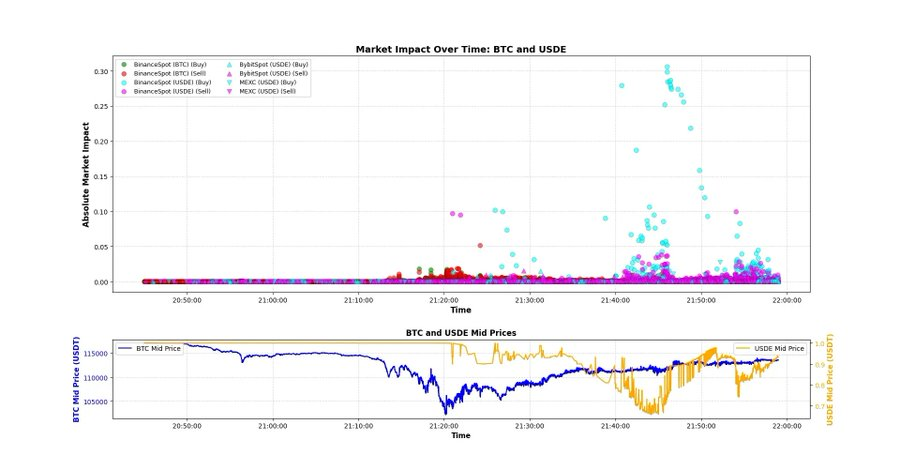The width and height of the screenshot is (900, 470).
Task: Click the 0.30 tick on the impact axis
Action: tap(100, 71)
